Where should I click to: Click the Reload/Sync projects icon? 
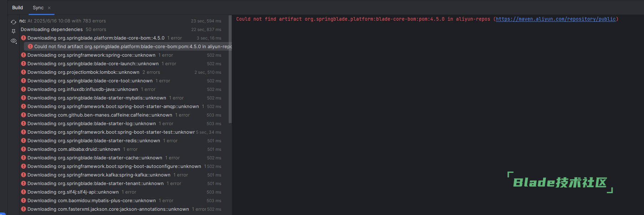tap(14, 22)
